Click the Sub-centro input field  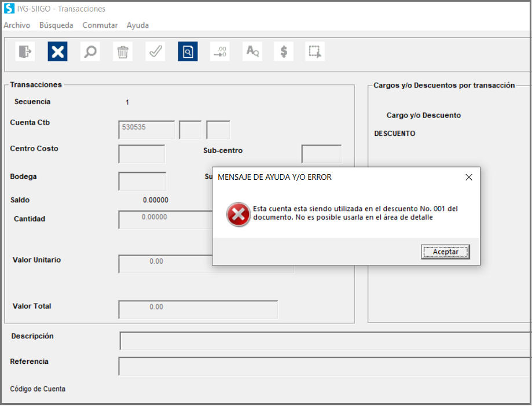point(322,154)
